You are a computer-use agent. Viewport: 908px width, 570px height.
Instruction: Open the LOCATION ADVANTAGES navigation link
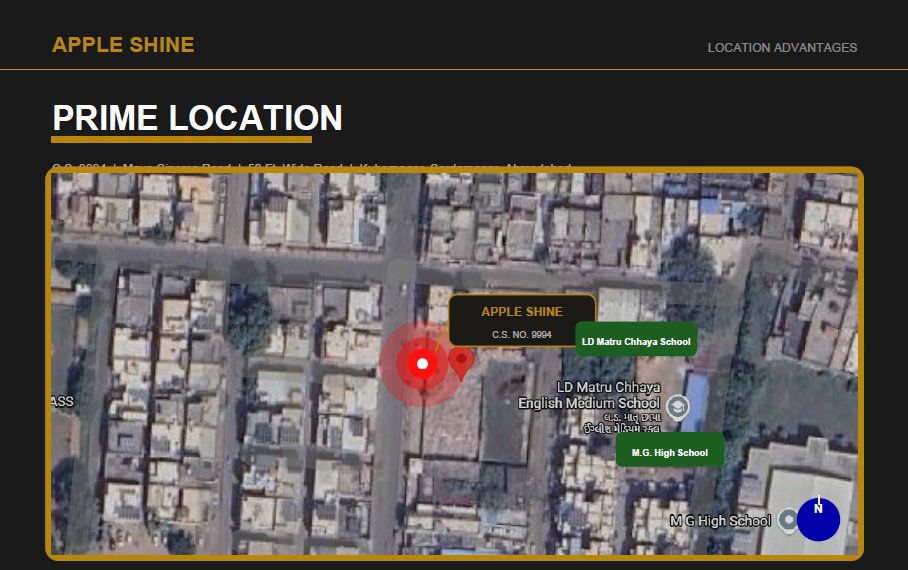[782, 48]
